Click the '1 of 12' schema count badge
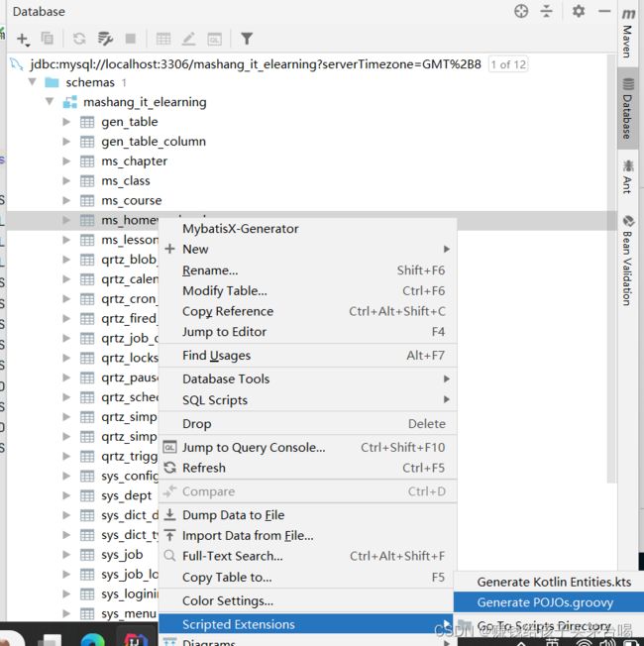Viewport: 644px width, 646px height. (x=508, y=64)
